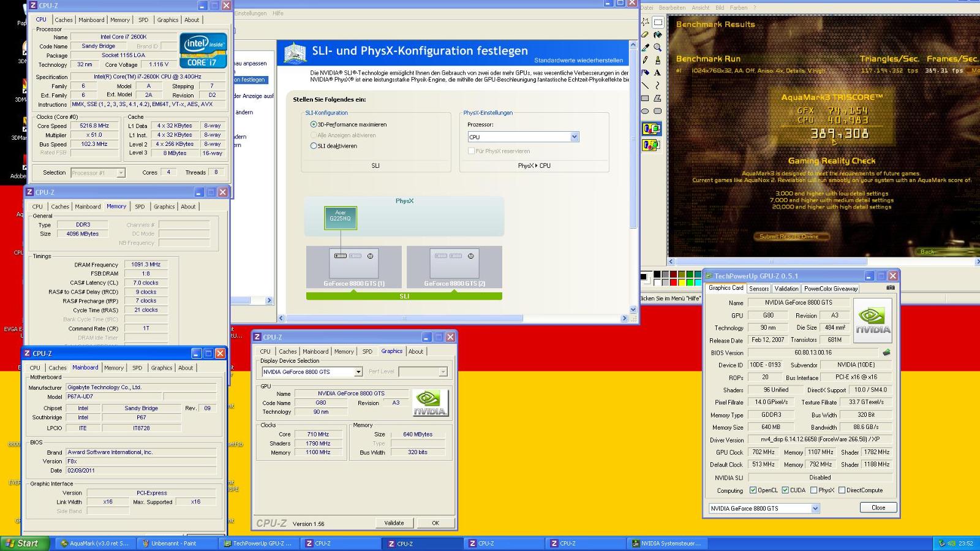Image resolution: width=980 pixels, height=551 pixels.
Task: Select 'SLI deaktivieren' radio option
Action: [x=314, y=146]
